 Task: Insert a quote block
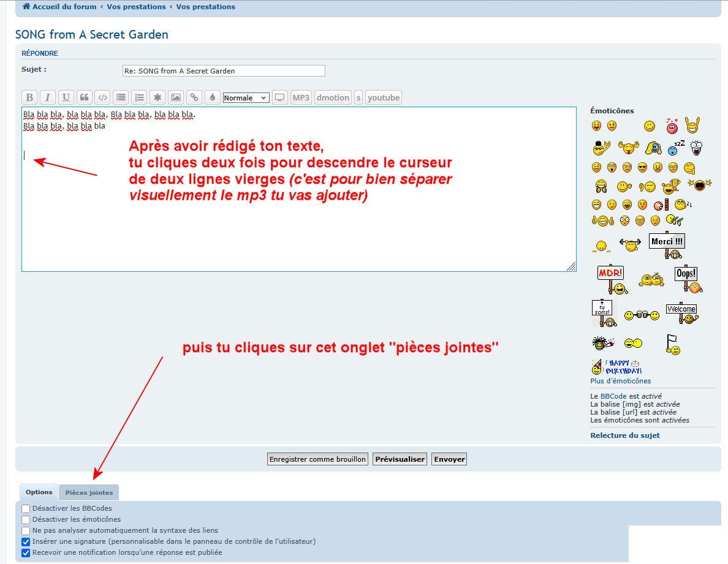pos(84,97)
